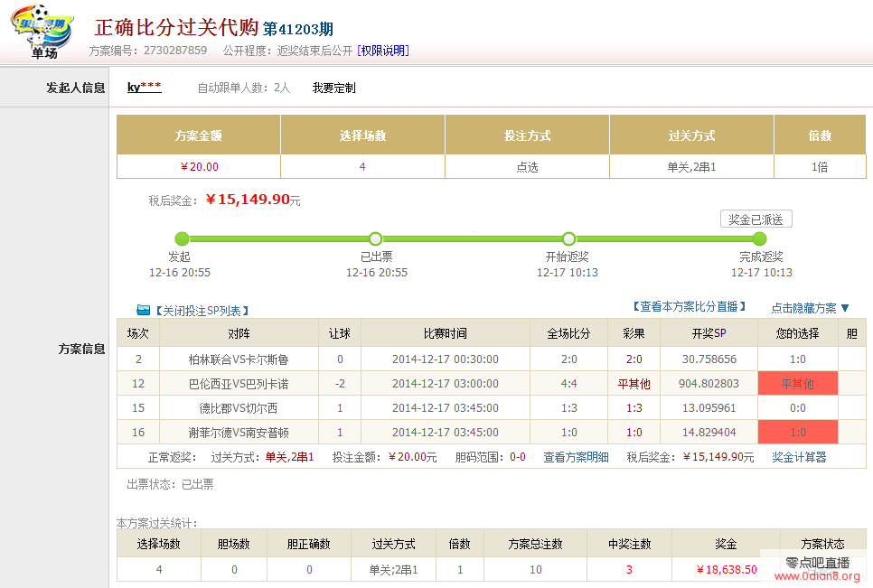
Task: Click the 让球 column header
Action: [340, 333]
